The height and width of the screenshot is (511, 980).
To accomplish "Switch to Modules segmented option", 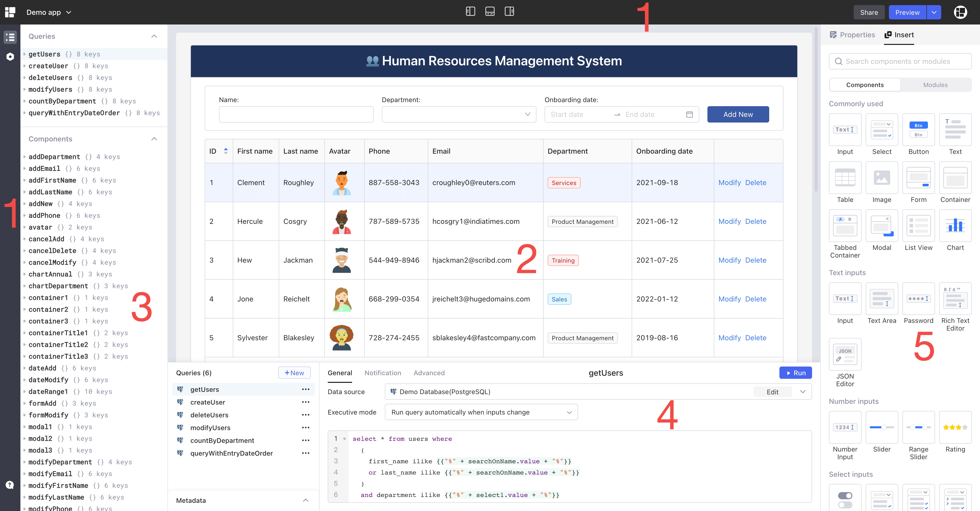I will point(935,85).
